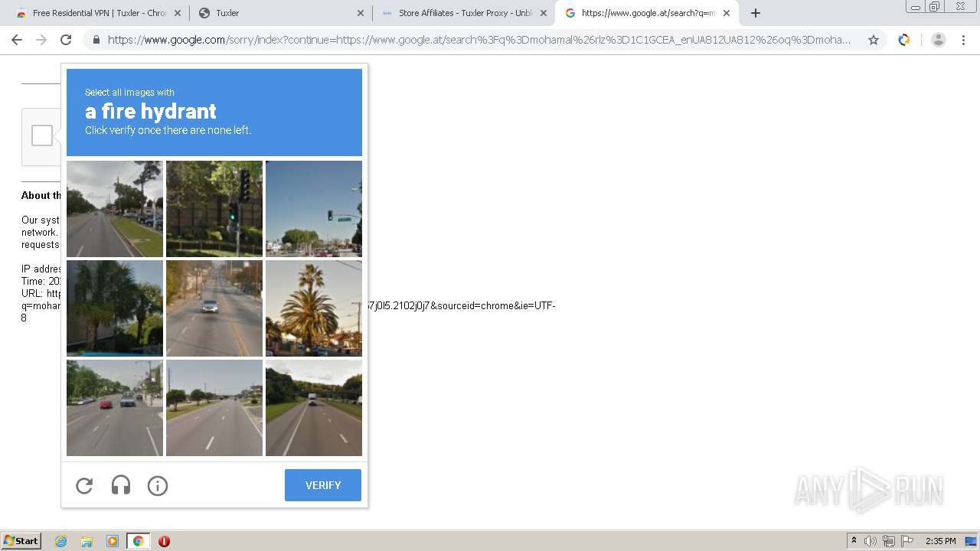Click the red Opera taskbar icon
The width and height of the screenshot is (980, 551).
pyautogui.click(x=164, y=541)
